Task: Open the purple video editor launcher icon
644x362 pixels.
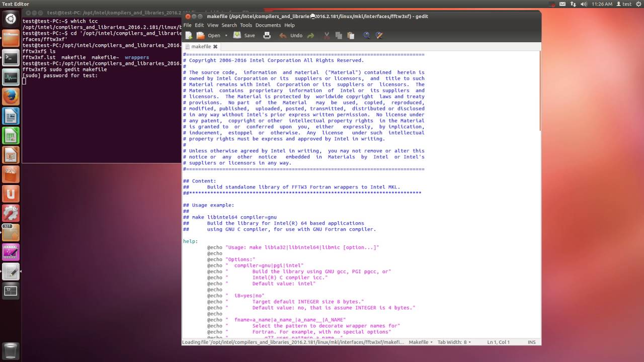Action: click(x=11, y=252)
